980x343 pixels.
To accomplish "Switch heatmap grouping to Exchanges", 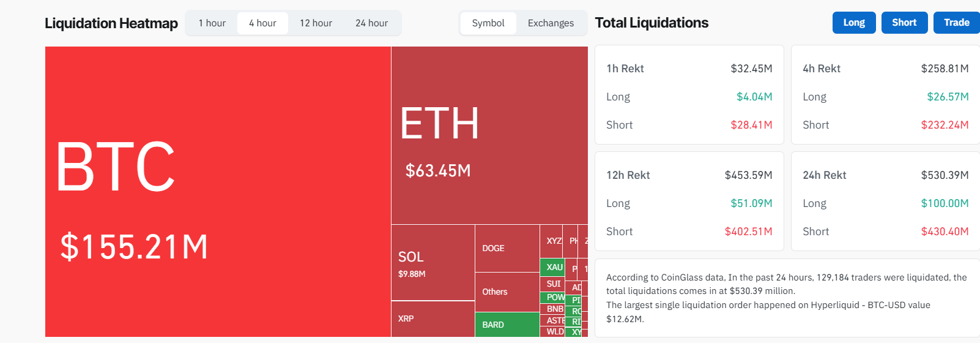I will coord(551,23).
